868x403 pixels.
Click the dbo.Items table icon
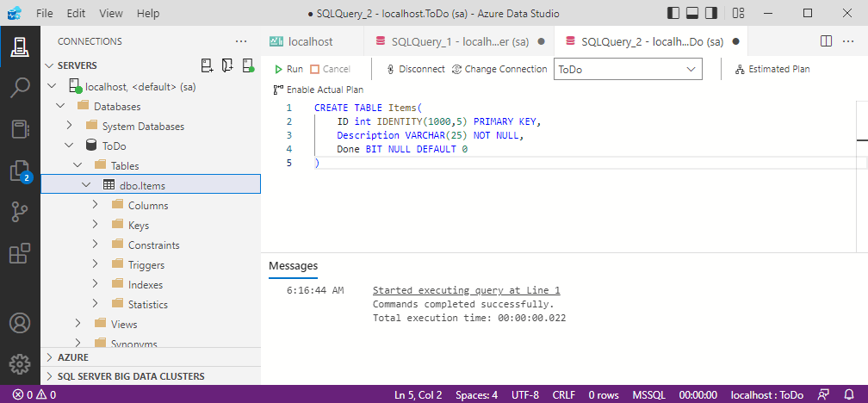pyautogui.click(x=109, y=185)
